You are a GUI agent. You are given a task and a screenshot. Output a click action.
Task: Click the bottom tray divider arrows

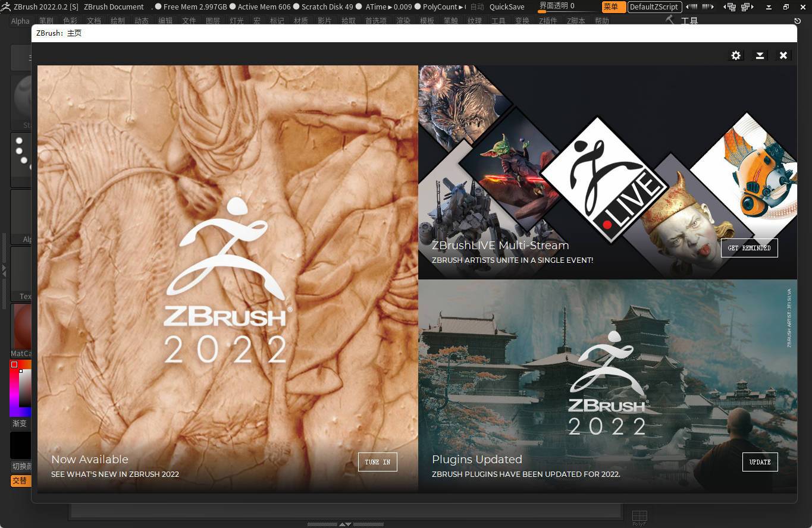(345, 524)
